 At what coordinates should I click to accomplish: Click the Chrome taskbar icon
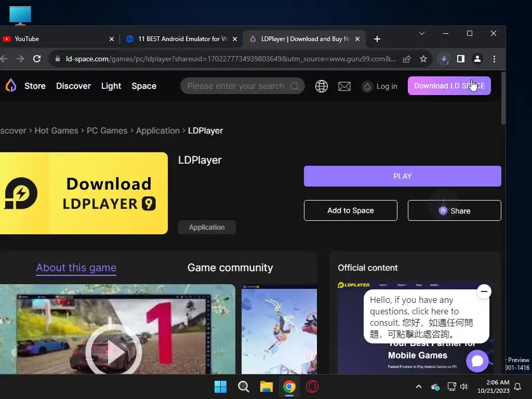pyautogui.click(x=289, y=387)
